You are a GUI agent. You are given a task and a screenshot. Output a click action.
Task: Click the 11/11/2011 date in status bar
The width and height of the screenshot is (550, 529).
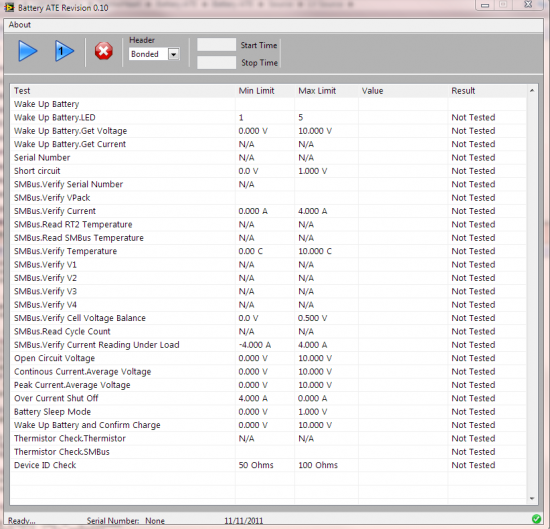point(244,521)
